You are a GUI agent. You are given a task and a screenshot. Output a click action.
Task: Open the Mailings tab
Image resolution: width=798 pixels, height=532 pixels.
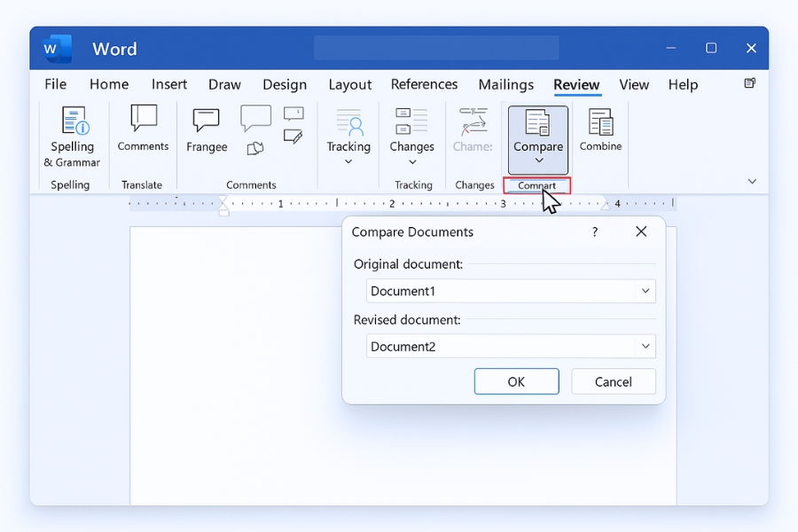[505, 84]
